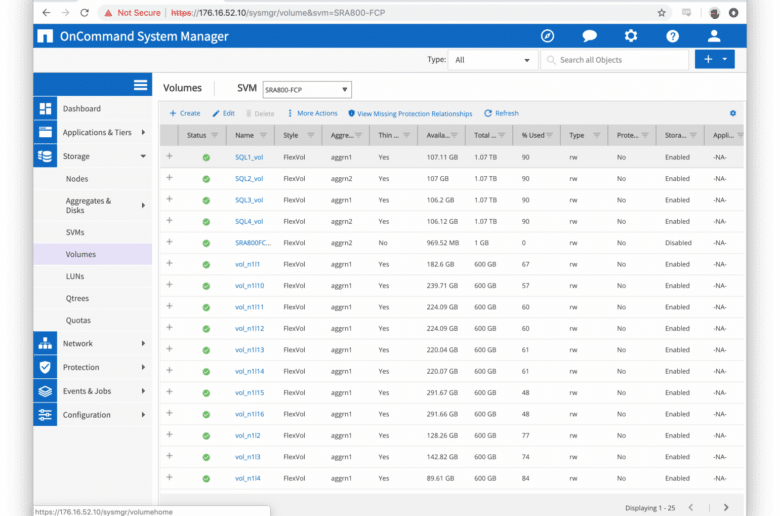Expand the Network menu arrow
Image resolution: width=780 pixels, height=516 pixels.
(x=143, y=343)
